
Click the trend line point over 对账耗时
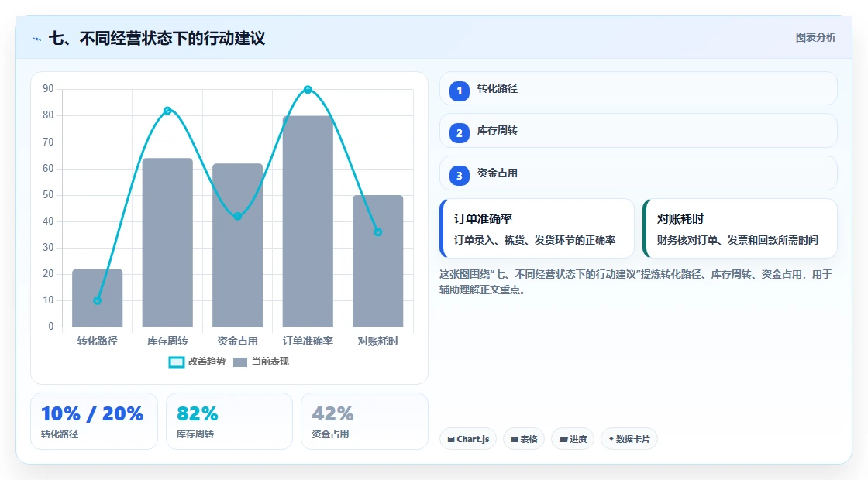click(378, 232)
